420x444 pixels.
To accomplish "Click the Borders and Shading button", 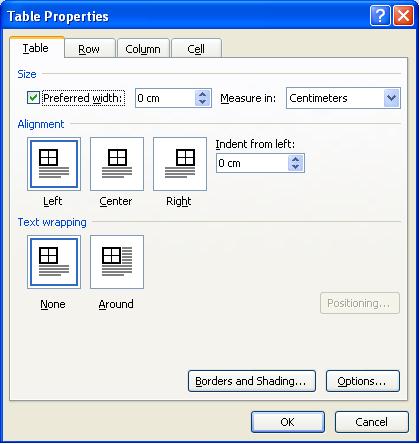I will click(x=252, y=381).
